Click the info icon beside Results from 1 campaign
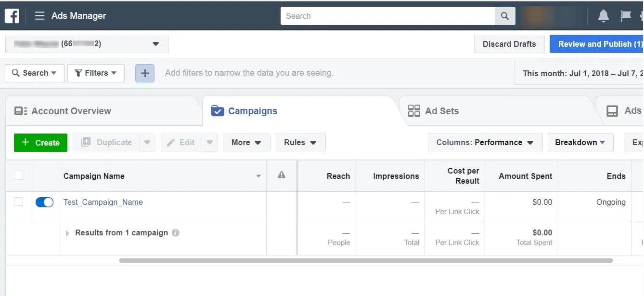The width and height of the screenshot is (644, 296). [x=176, y=233]
